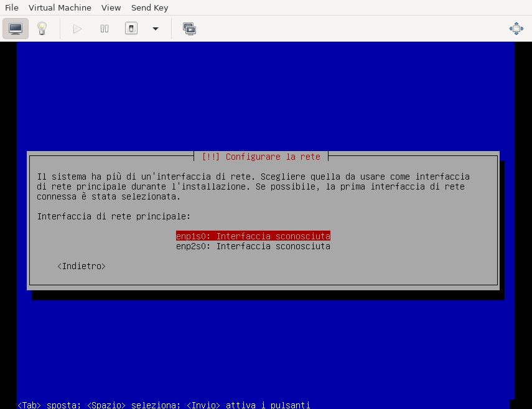This screenshot has height=409, width=532.
Task: Manage VM snapshots icon
Action: [x=189, y=29]
